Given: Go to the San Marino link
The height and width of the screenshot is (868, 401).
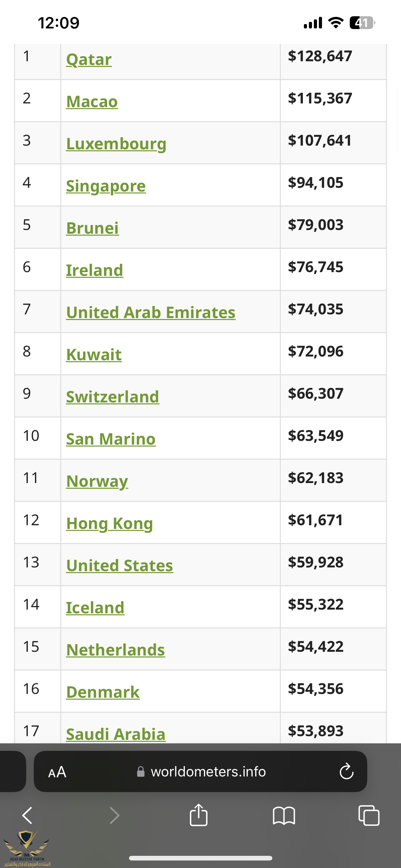Looking at the screenshot, I should (x=111, y=439).
